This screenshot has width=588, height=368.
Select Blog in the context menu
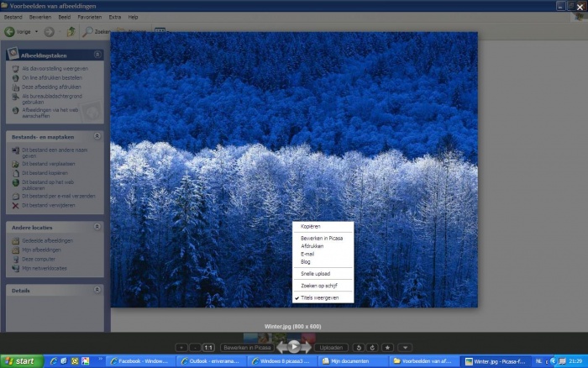[323, 262]
